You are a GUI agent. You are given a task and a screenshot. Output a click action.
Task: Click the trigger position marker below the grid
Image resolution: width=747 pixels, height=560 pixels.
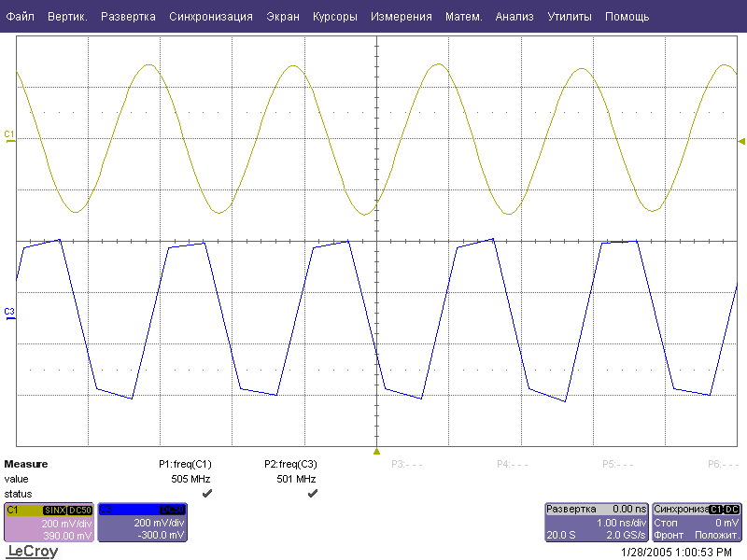point(376,452)
